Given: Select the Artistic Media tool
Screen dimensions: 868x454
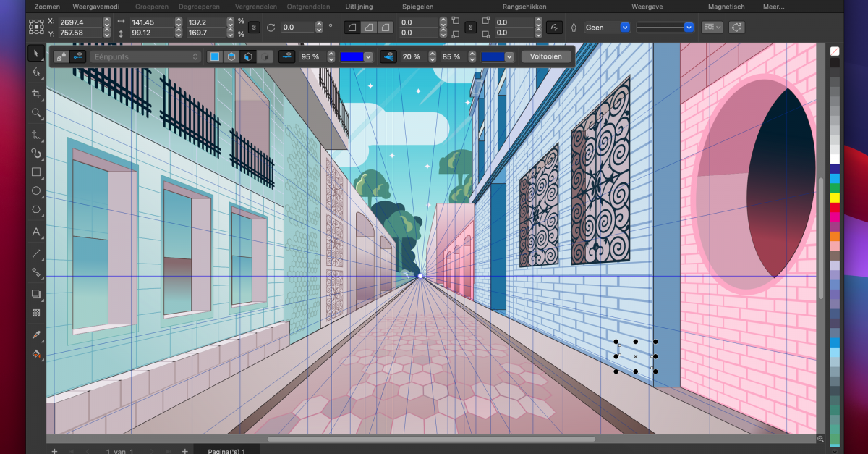Looking at the screenshot, I should [x=36, y=154].
